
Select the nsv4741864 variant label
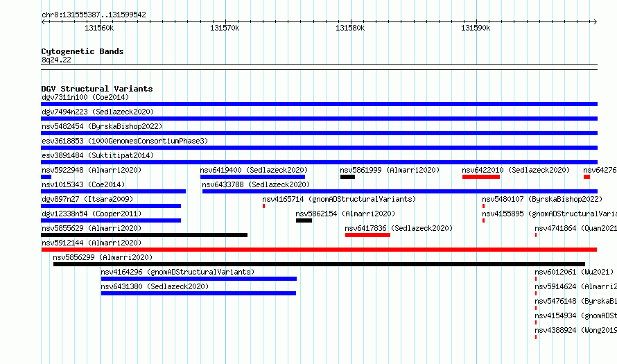[575, 228]
